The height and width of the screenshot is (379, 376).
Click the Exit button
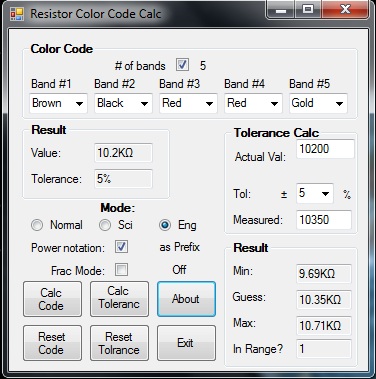click(x=186, y=343)
